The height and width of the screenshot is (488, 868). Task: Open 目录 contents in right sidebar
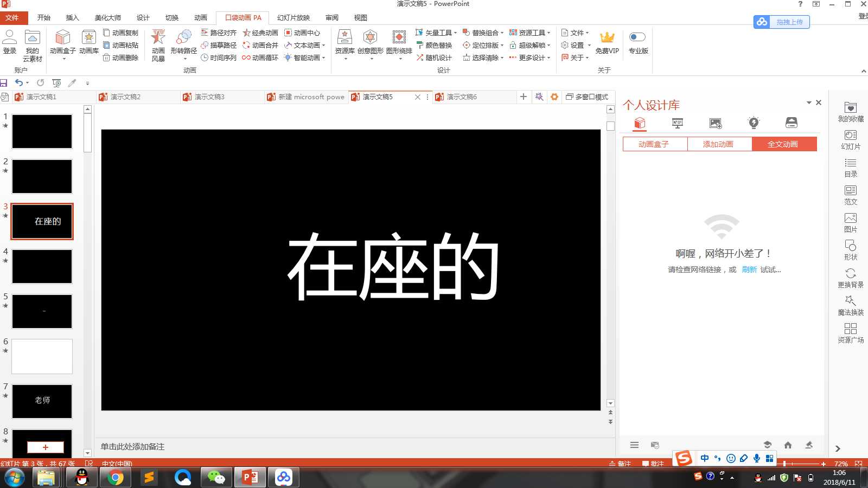[x=851, y=168]
